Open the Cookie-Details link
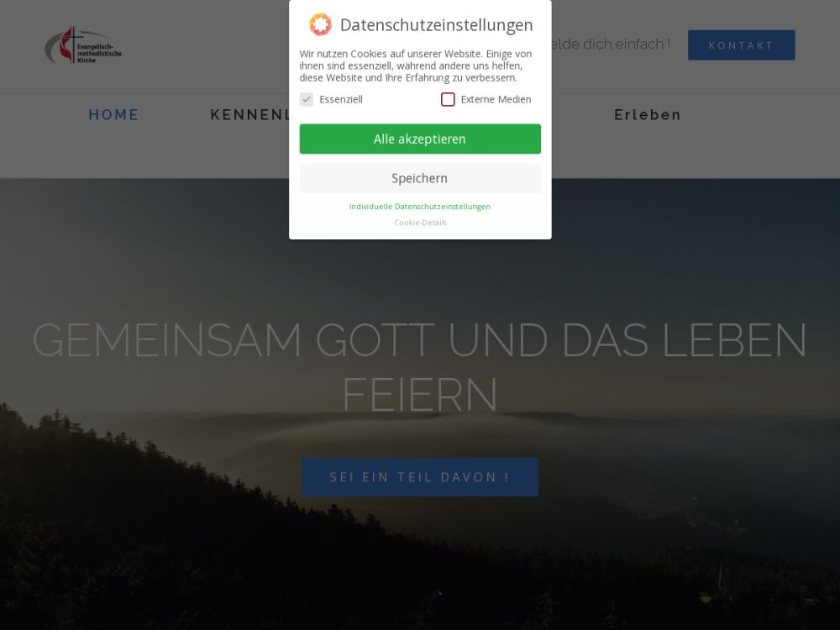Image resolution: width=840 pixels, height=630 pixels. (x=421, y=223)
